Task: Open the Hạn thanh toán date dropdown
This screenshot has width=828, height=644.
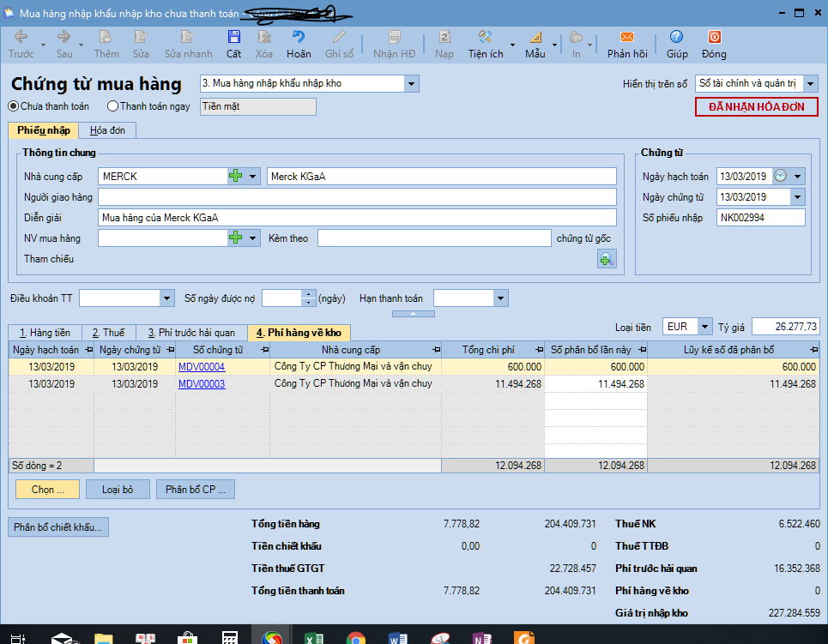Action: coord(500,298)
